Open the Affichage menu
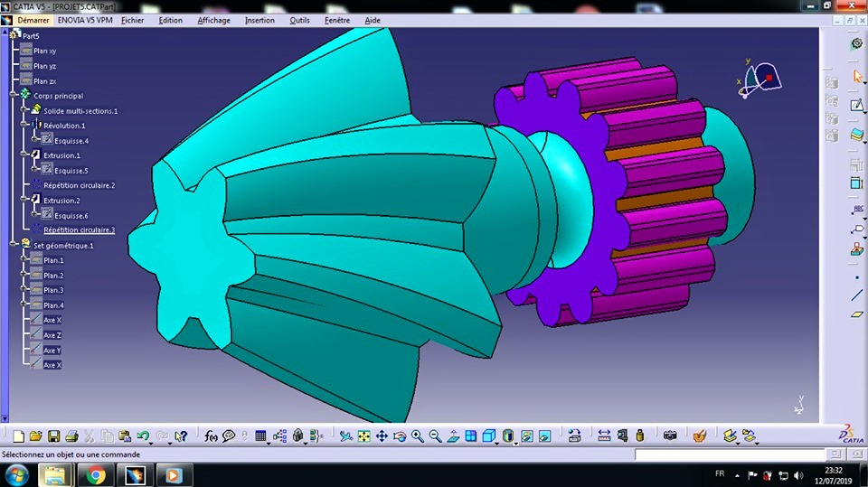The height and width of the screenshot is (487, 868). pyautogui.click(x=213, y=21)
